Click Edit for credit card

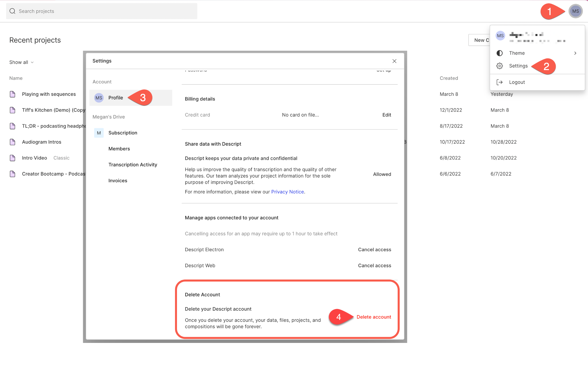pyautogui.click(x=387, y=115)
